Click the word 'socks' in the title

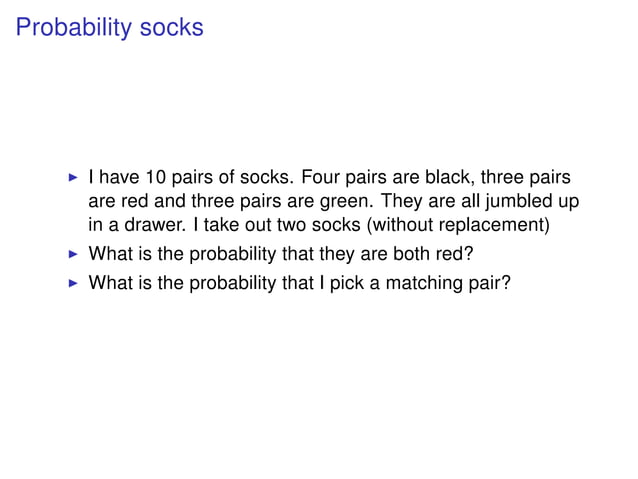pyautogui.click(x=171, y=28)
